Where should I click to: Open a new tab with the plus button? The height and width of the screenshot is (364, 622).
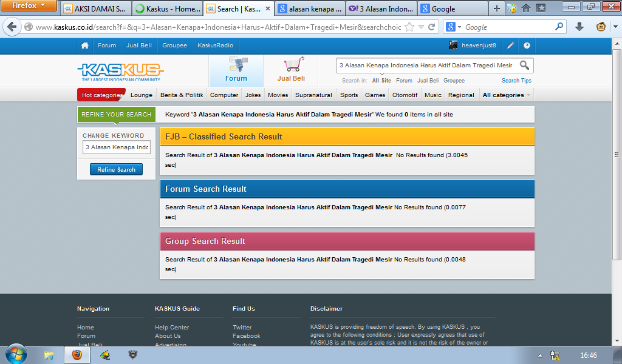497,8
